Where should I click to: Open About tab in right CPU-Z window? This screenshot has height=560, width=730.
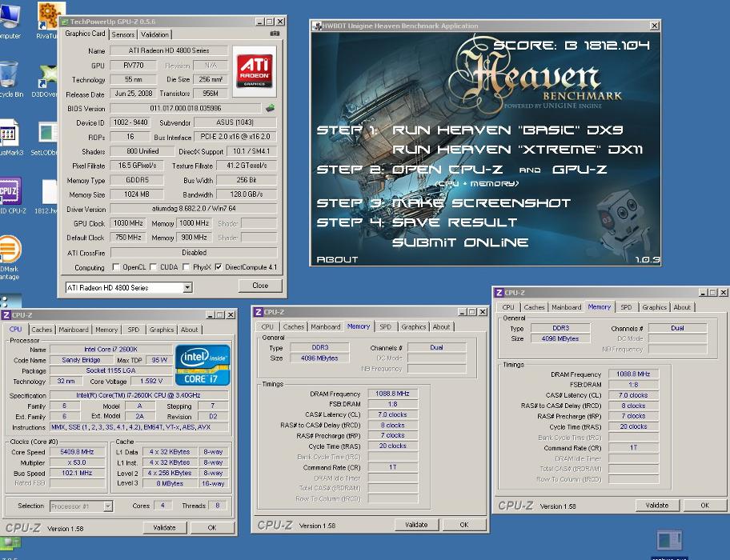[682, 307]
